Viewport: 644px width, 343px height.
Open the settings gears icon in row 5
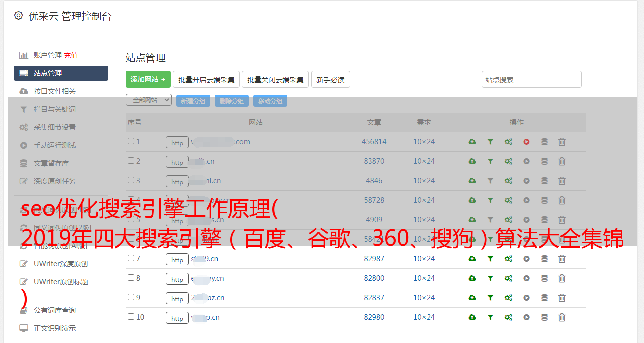coord(508,220)
